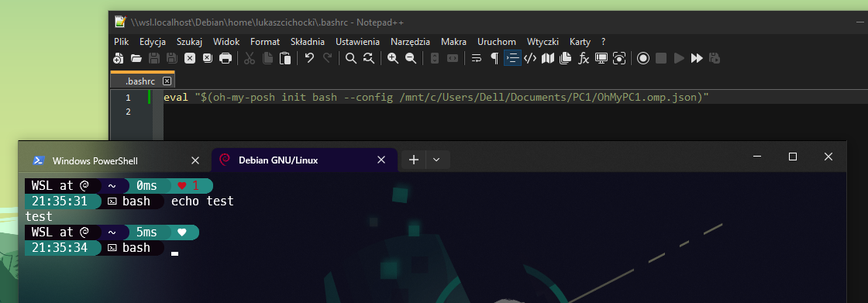The image size is (868, 303).
Task: Click the Save file toolbar icon
Action: pos(154,58)
